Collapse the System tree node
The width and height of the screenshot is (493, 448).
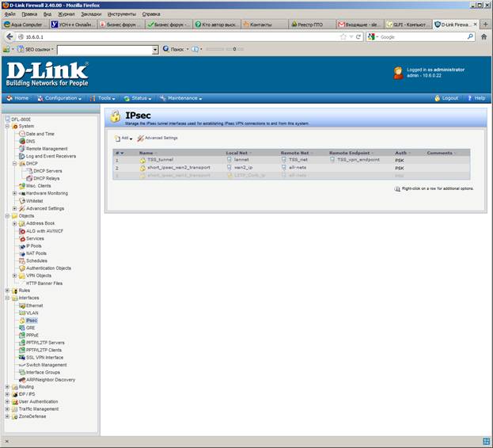click(7, 127)
